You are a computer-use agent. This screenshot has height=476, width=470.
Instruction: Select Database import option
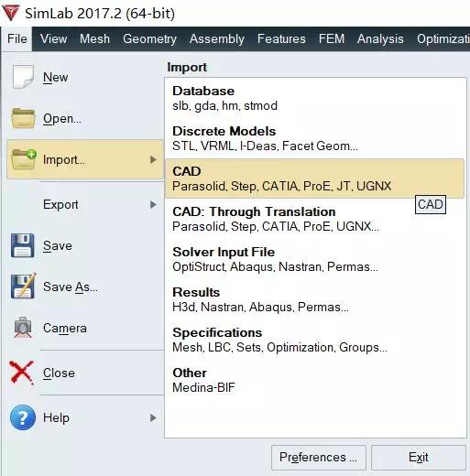[x=314, y=98]
